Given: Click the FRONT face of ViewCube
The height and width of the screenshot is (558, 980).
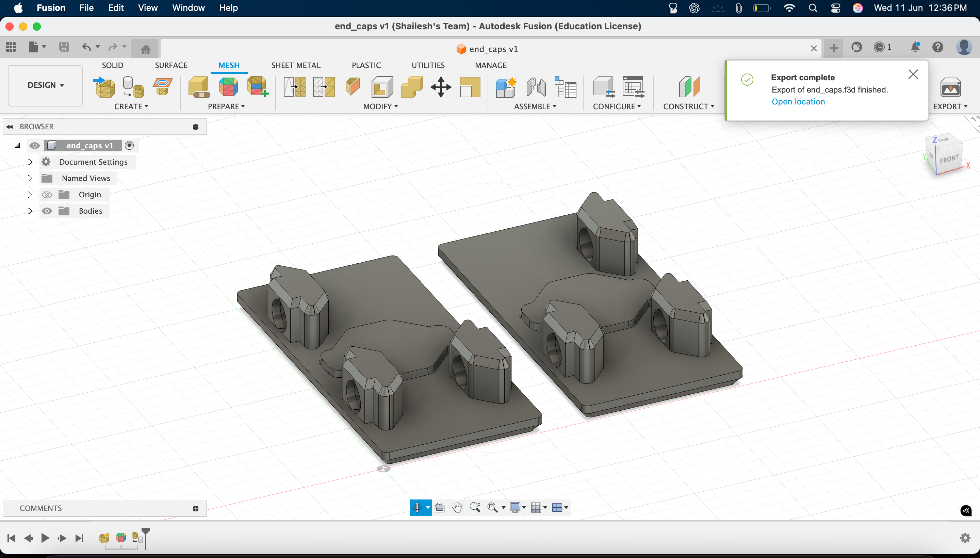Looking at the screenshot, I should [949, 159].
